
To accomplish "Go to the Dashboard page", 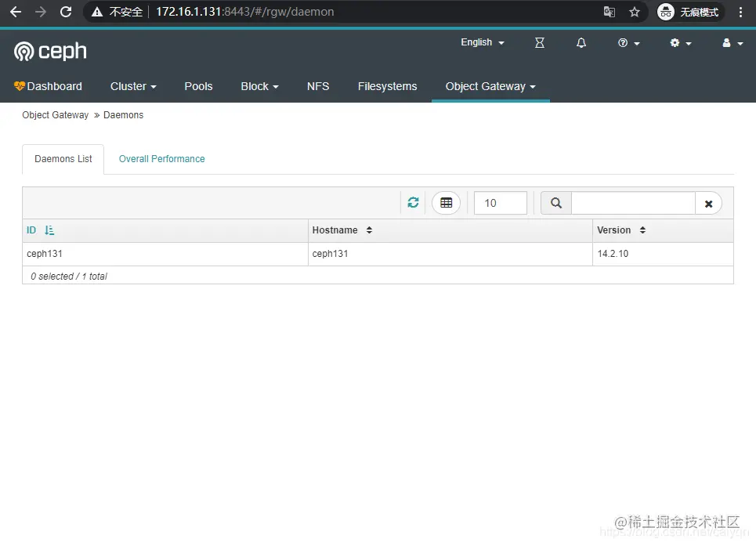I will (x=49, y=86).
